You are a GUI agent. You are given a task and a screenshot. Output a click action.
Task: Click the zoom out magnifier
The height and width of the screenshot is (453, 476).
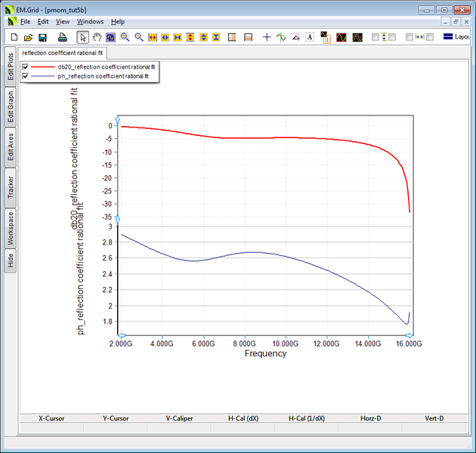(x=139, y=37)
